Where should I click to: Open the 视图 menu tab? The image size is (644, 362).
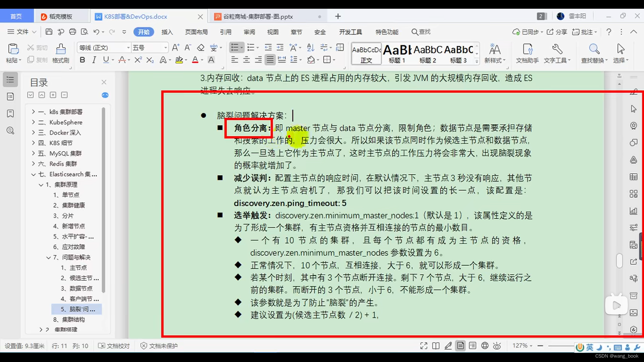(x=273, y=32)
